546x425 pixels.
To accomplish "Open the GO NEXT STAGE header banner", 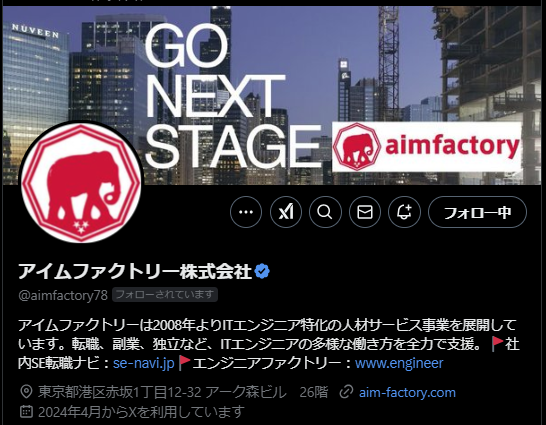I will (x=273, y=95).
